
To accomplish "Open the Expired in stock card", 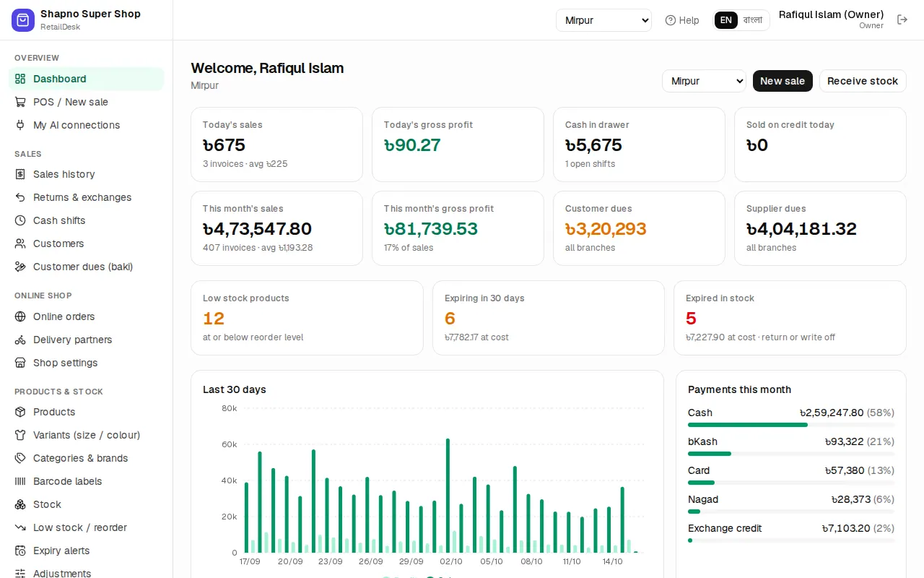I will 790,318.
